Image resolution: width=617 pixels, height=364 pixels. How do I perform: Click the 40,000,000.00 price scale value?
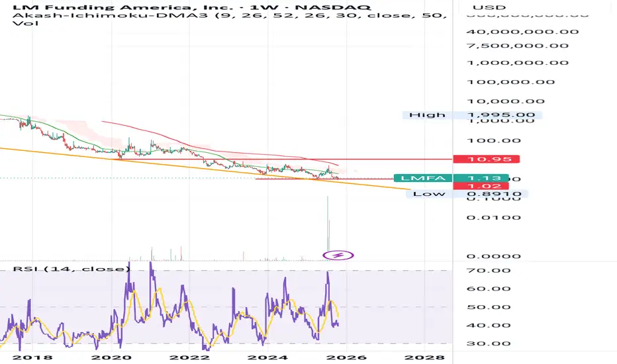click(x=522, y=32)
